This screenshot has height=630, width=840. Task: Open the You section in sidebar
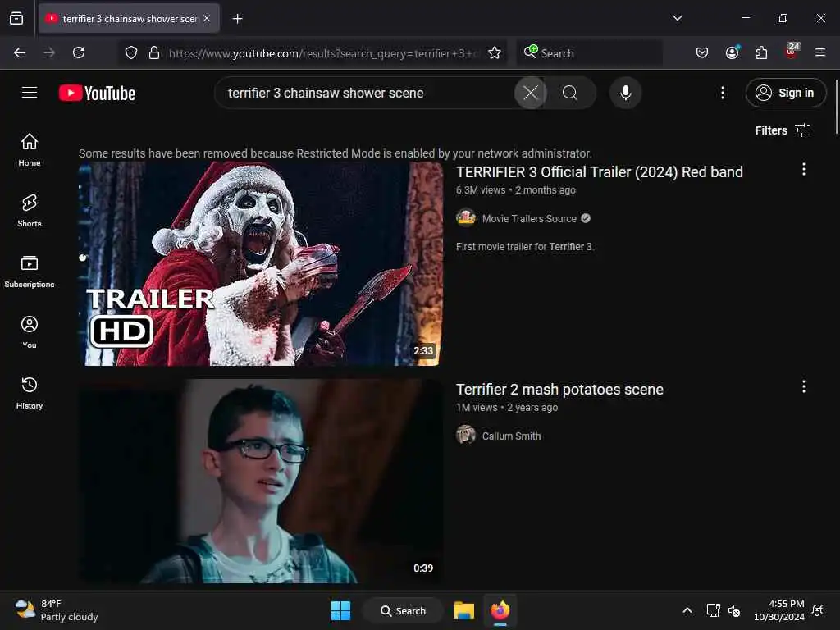click(x=30, y=332)
